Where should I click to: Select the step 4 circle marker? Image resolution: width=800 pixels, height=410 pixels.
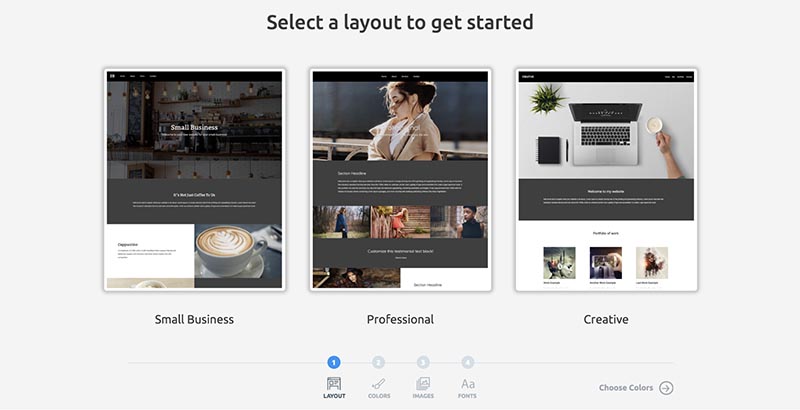click(468, 363)
